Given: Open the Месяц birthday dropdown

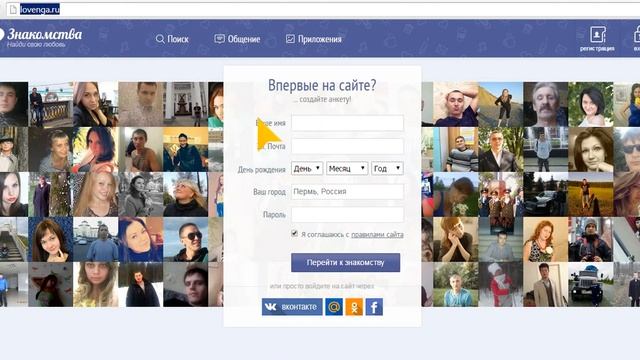Looking at the screenshot, I should [x=347, y=168].
